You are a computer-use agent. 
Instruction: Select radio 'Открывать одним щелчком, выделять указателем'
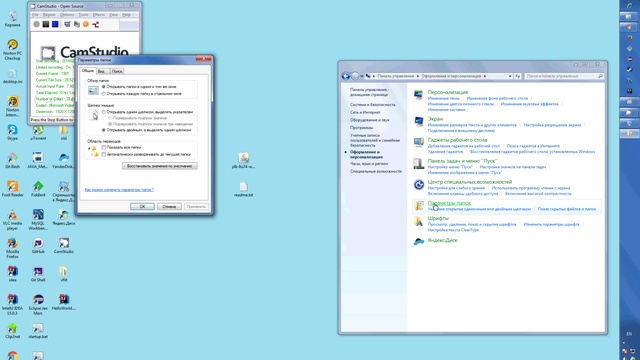(104, 112)
